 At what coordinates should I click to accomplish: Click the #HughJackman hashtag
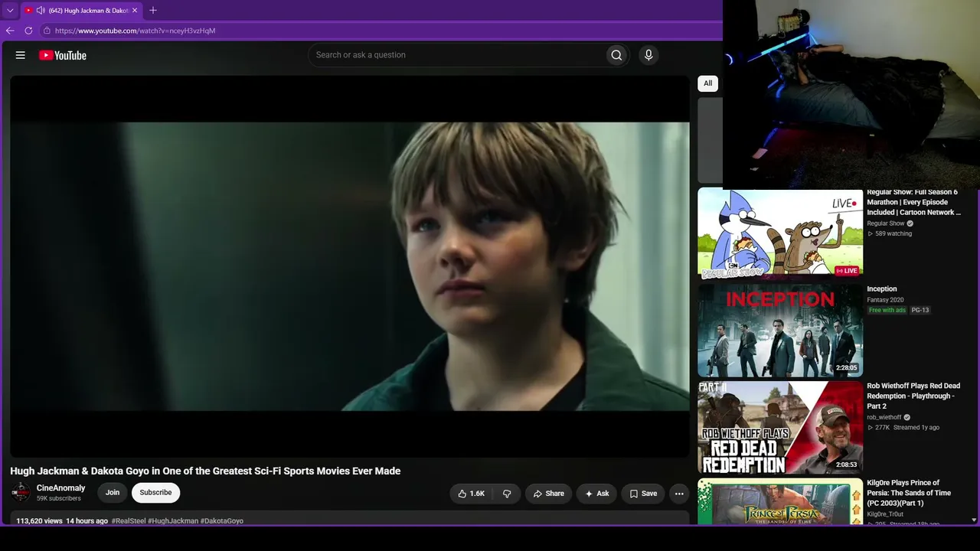click(x=173, y=521)
